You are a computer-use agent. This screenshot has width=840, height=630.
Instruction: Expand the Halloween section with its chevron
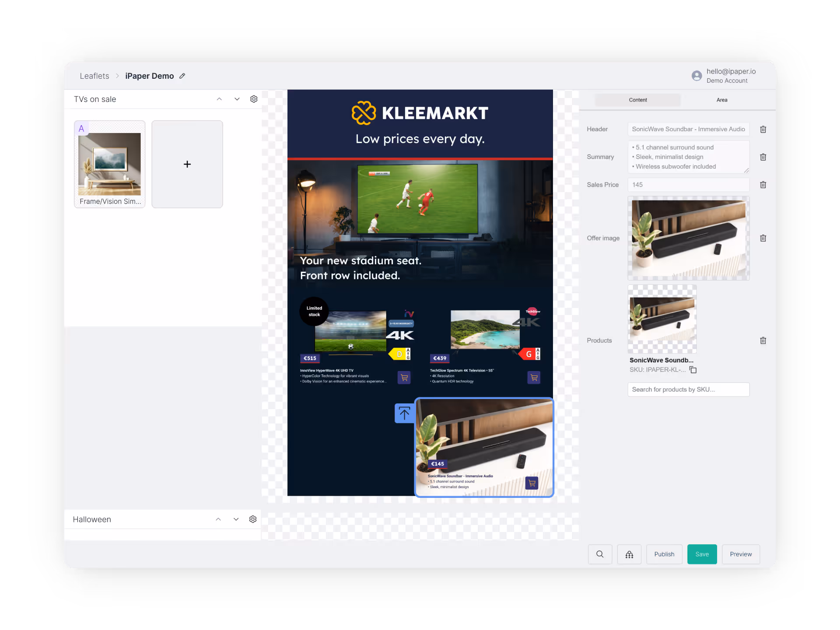236,519
